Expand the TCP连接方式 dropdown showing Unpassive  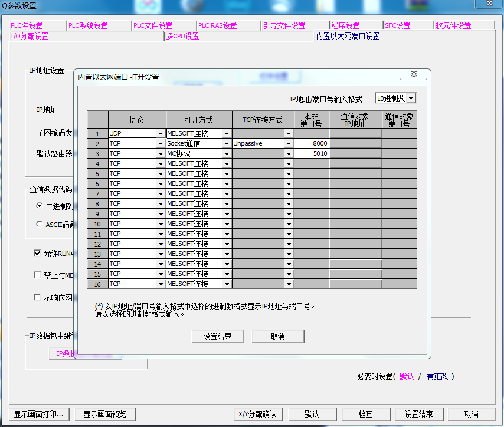288,143
